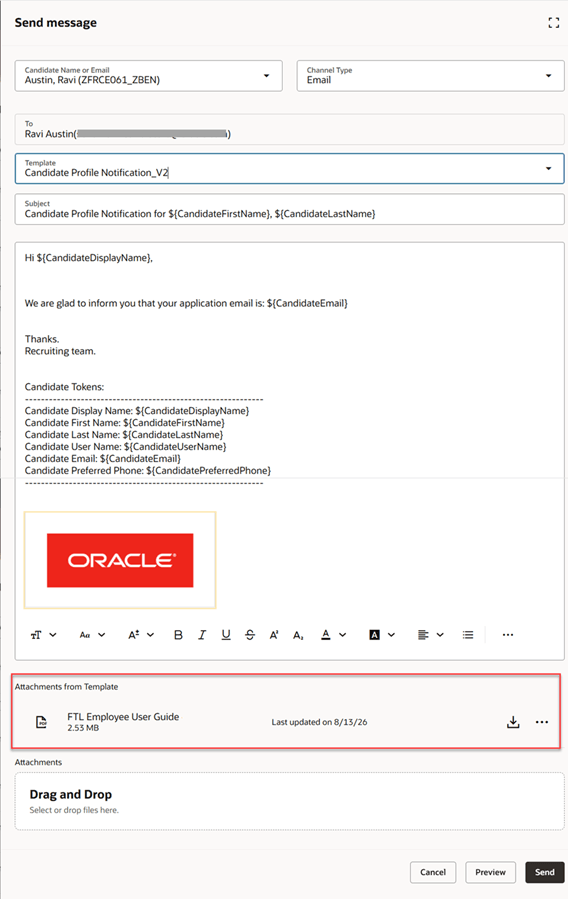Expand the font color dropdown arrow
Viewport: 568px width, 899px height.
342,635
